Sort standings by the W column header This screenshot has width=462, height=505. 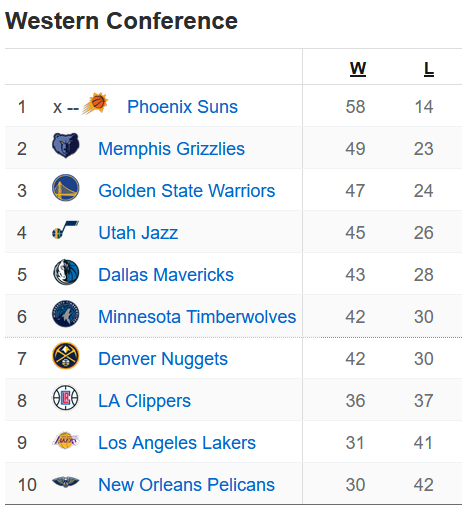click(358, 68)
